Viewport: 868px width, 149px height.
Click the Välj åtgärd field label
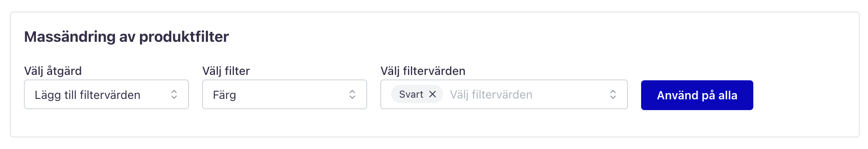(53, 71)
